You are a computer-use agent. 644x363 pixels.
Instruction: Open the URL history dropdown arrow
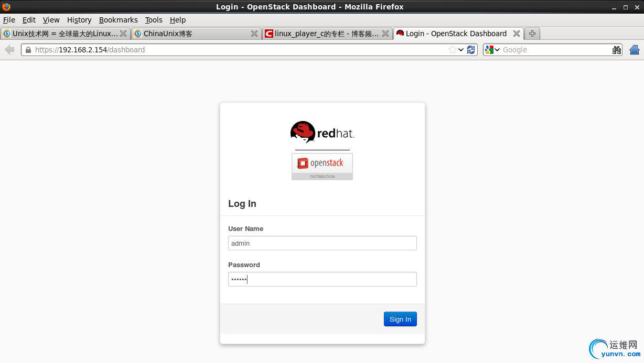click(x=461, y=50)
